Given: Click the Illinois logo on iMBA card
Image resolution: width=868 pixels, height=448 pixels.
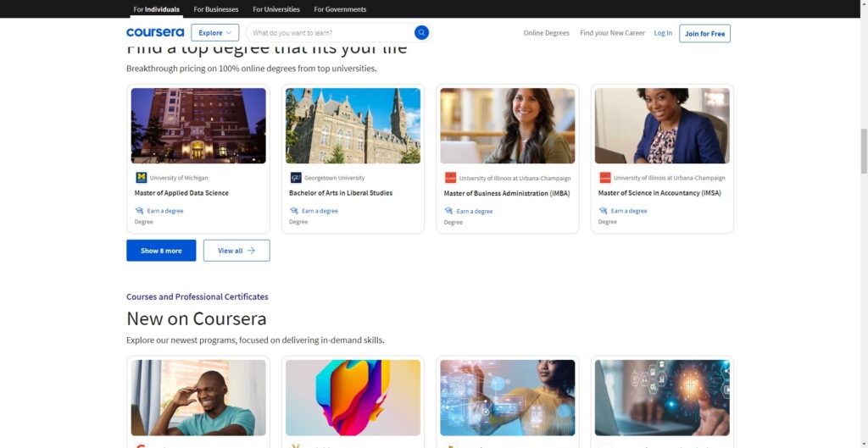Looking at the screenshot, I should coord(450,178).
